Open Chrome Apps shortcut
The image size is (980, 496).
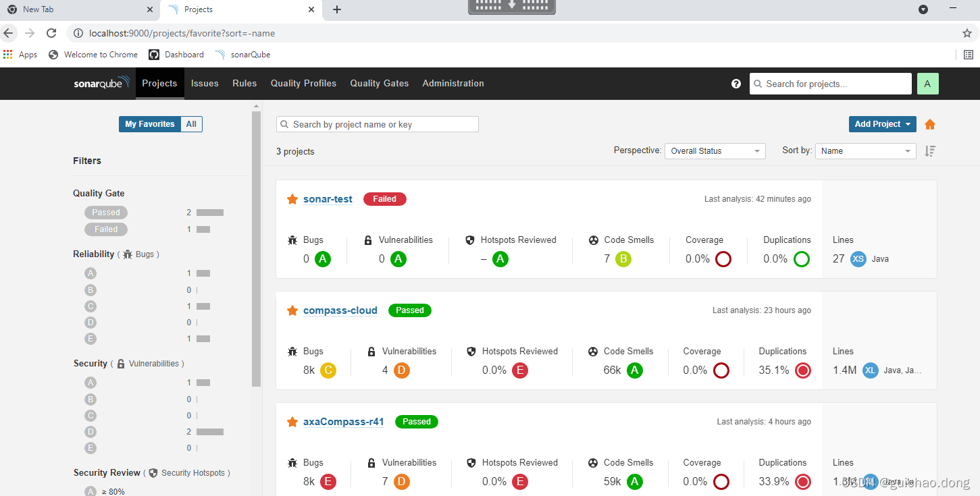click(x=20, y=55)
